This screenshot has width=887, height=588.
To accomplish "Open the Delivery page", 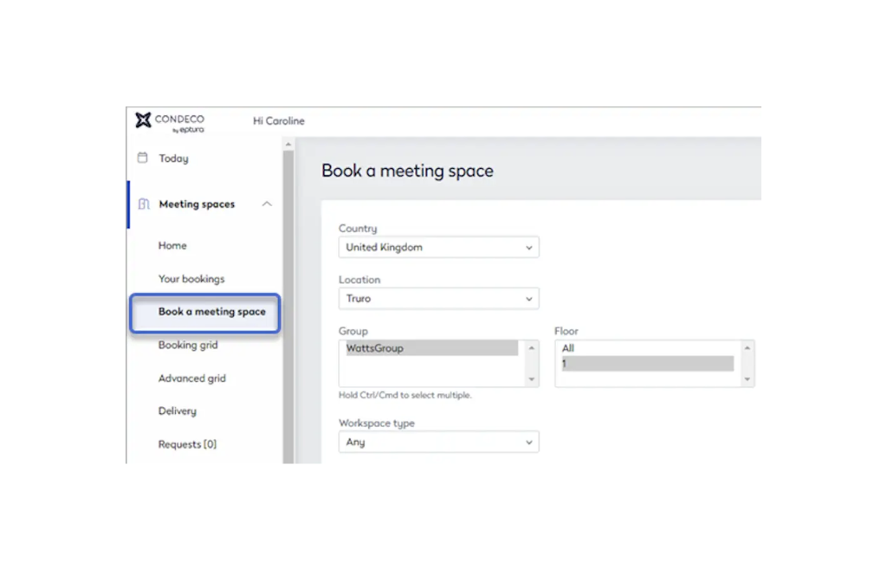I will pyautogui.click(x=178, y=411).
